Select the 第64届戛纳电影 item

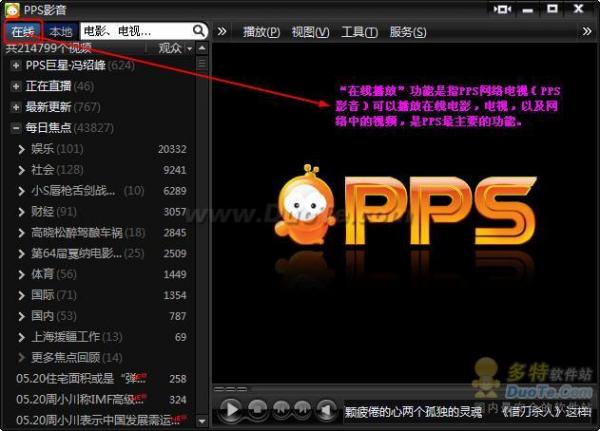tap(102, 253)
